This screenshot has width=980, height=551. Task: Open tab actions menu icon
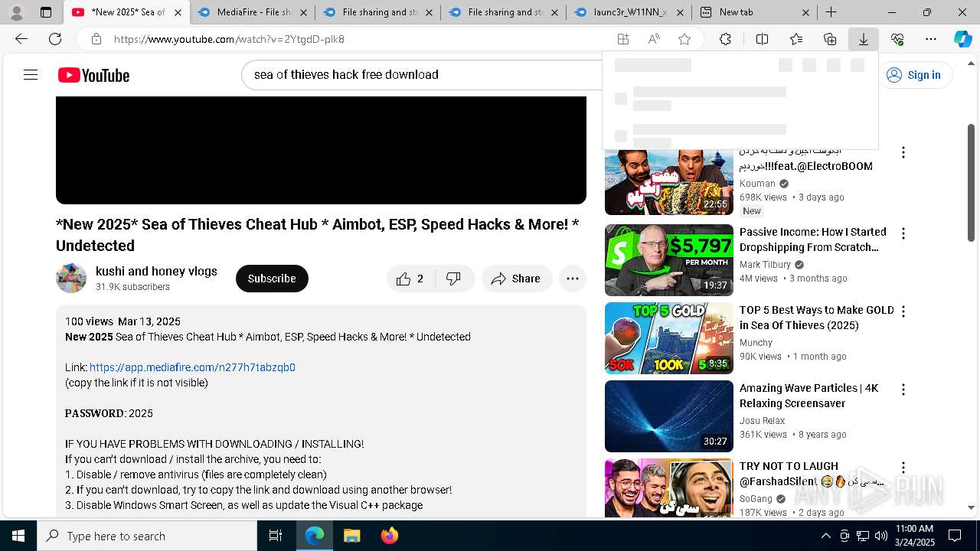46,12
